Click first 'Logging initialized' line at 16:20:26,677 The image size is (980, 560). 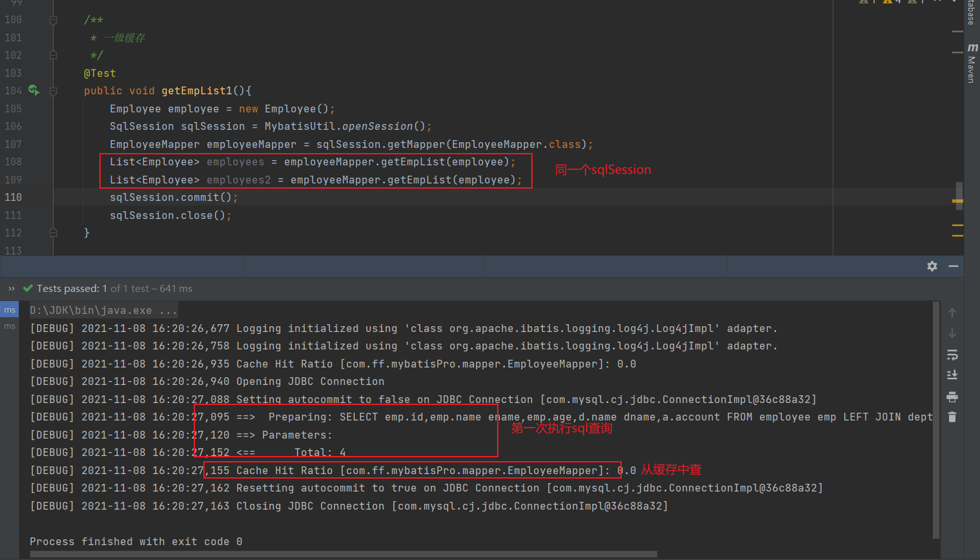(x=404, y=329)
